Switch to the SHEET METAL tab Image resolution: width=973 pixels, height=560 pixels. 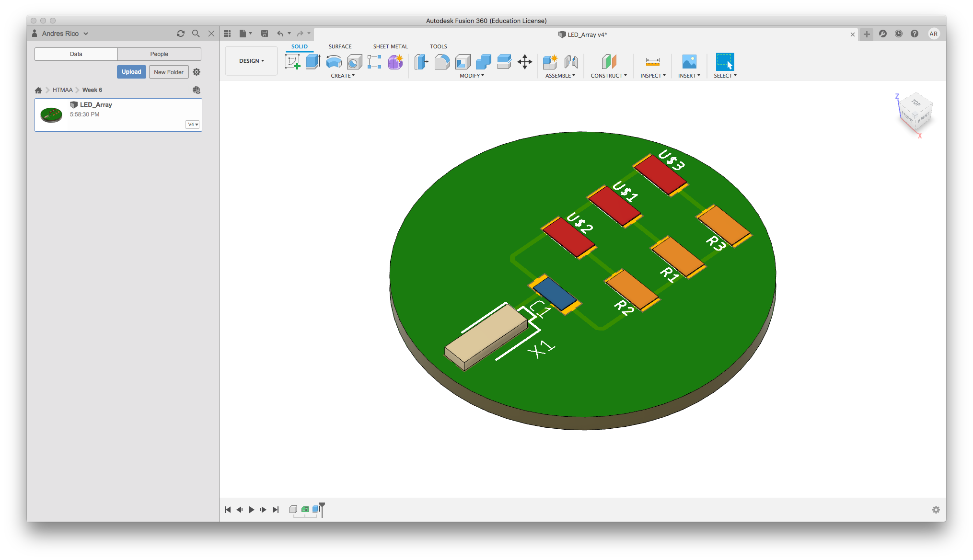390,46
